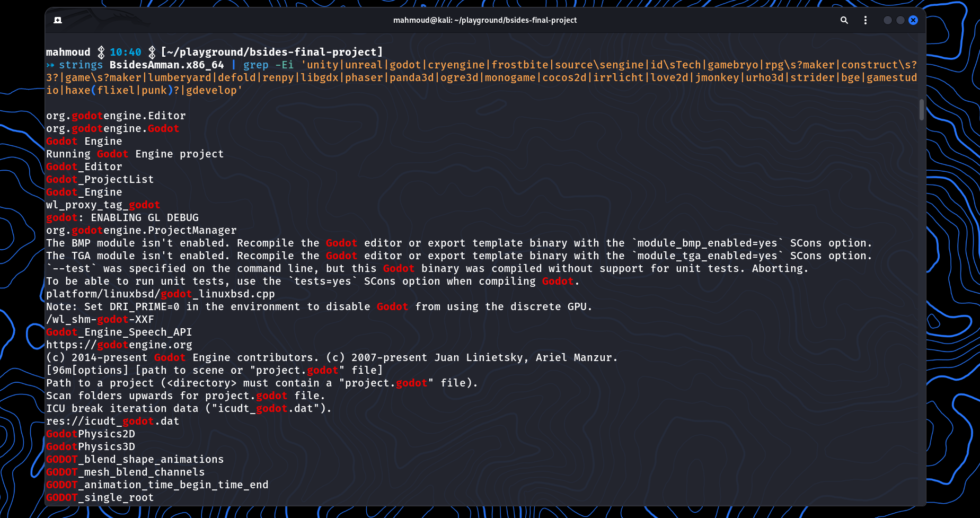980x518 pixels.
Task: Click the 'ICU break iteration data' line
Action: pos(189,408)
